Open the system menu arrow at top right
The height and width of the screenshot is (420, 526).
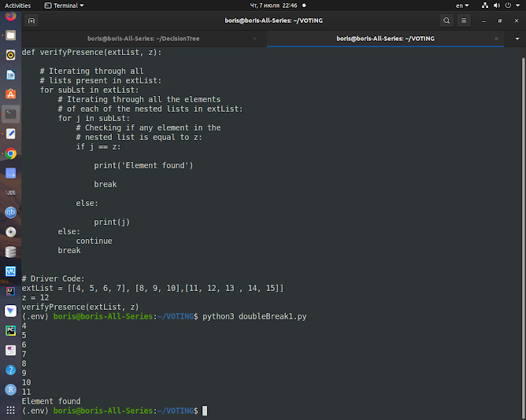click(517, 6)
